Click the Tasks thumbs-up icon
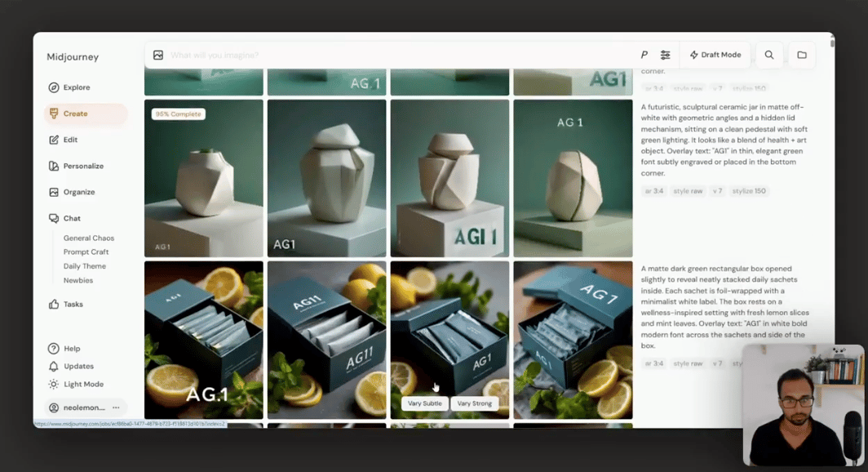868x472 pixels. [54, 304]
